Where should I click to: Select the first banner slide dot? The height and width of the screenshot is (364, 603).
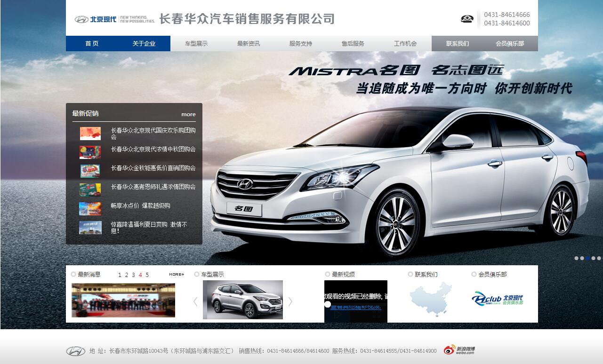tap(576, 258)
